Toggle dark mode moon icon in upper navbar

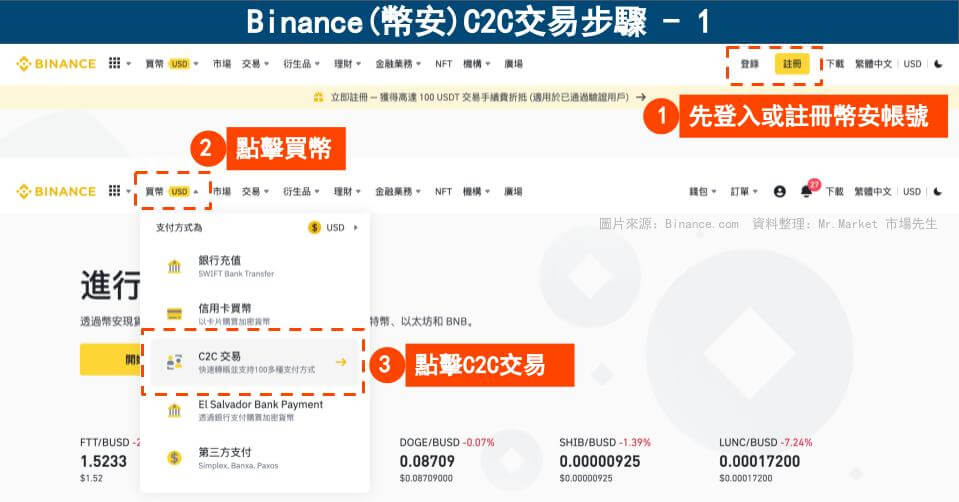(939, 64)
